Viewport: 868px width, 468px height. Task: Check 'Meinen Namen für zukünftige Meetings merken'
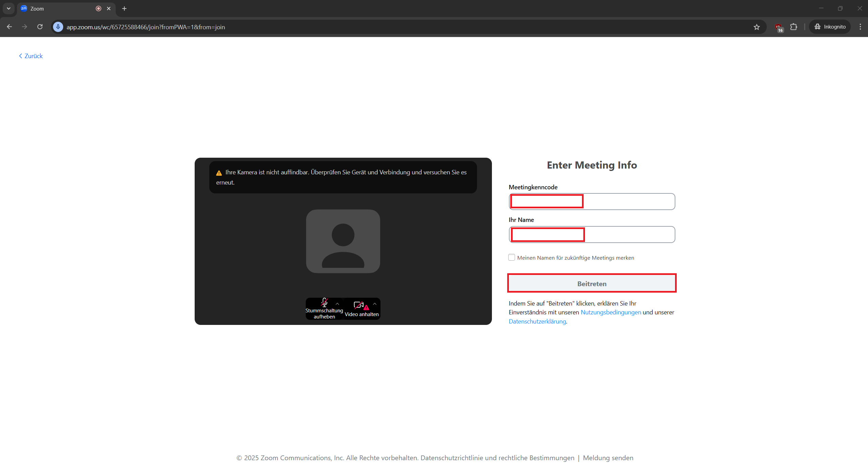pyautogui.click(x=512, y=257)
